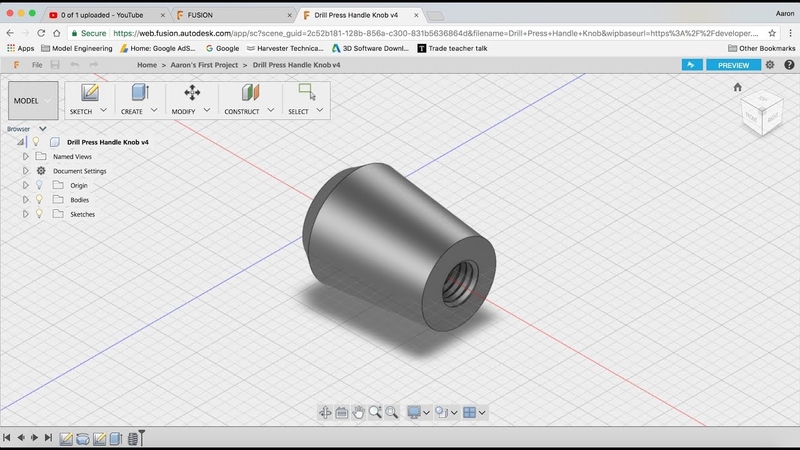Toggle visibility bulb of Drill Press Handle Knob
The image size is (800, 450).
click(x=36, y=141)
